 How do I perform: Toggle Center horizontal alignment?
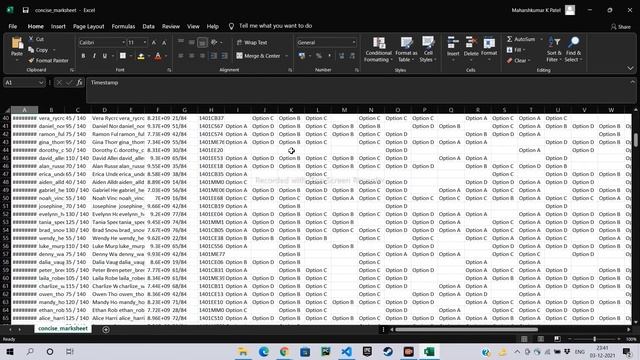191,56
